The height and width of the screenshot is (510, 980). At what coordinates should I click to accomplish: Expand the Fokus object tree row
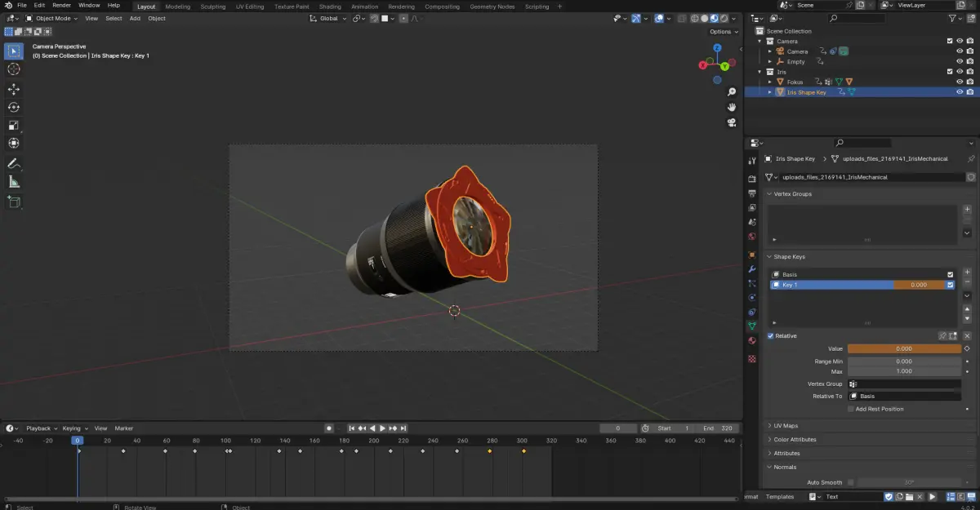[x=770, y=82]
